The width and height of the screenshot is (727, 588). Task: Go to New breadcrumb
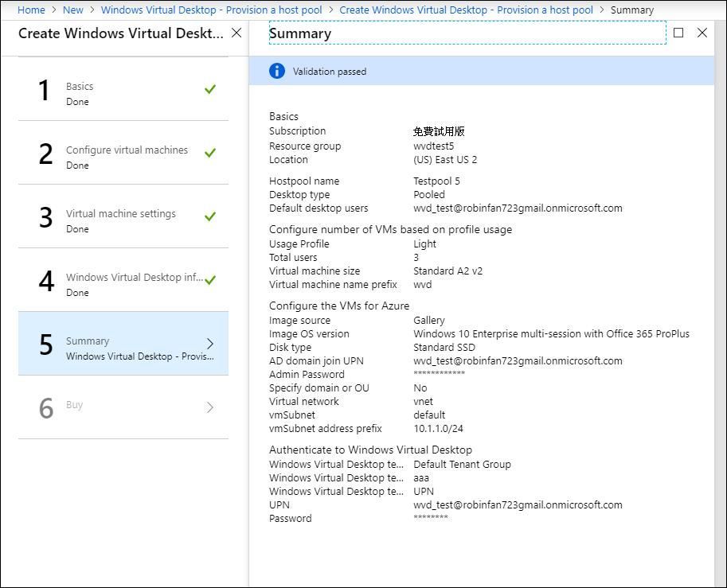click(72, 10)
